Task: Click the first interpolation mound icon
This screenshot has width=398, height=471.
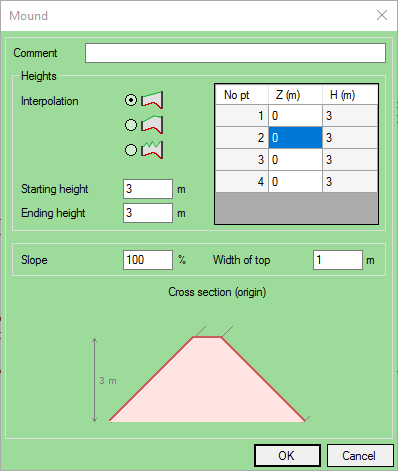Action: (x=152, y=100)
